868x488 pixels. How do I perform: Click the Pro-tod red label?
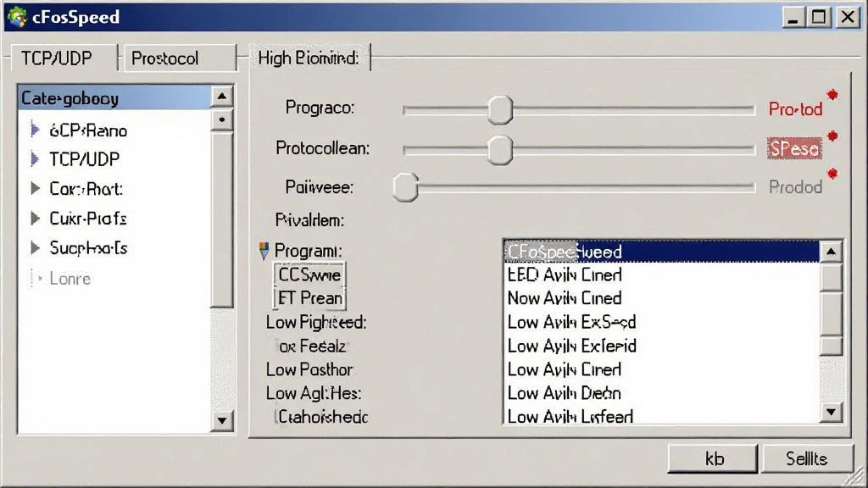point(795,109)
